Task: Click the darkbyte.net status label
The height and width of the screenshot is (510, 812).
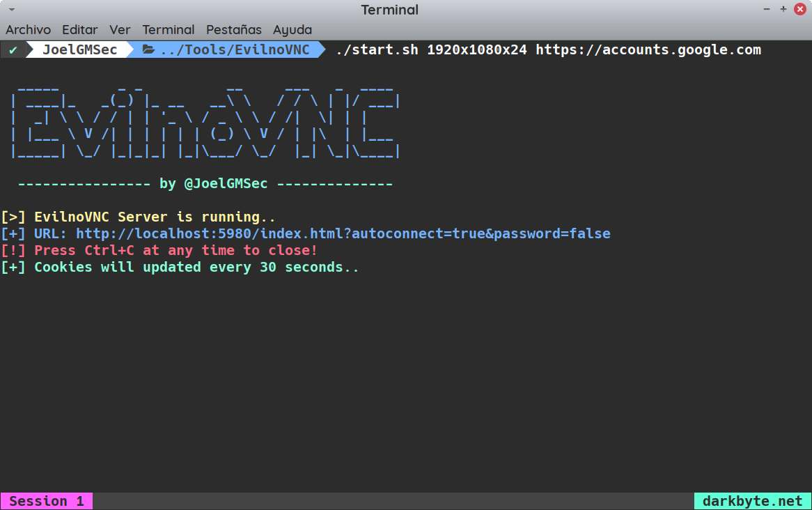Action: coord(752,501)
